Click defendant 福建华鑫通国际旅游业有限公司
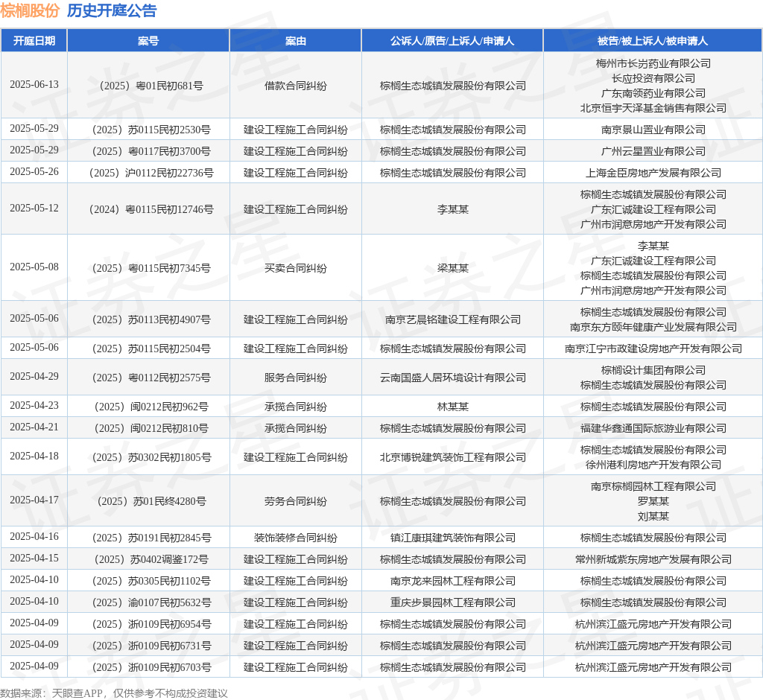The image size is (763, 700). click(x=653, y=428)
